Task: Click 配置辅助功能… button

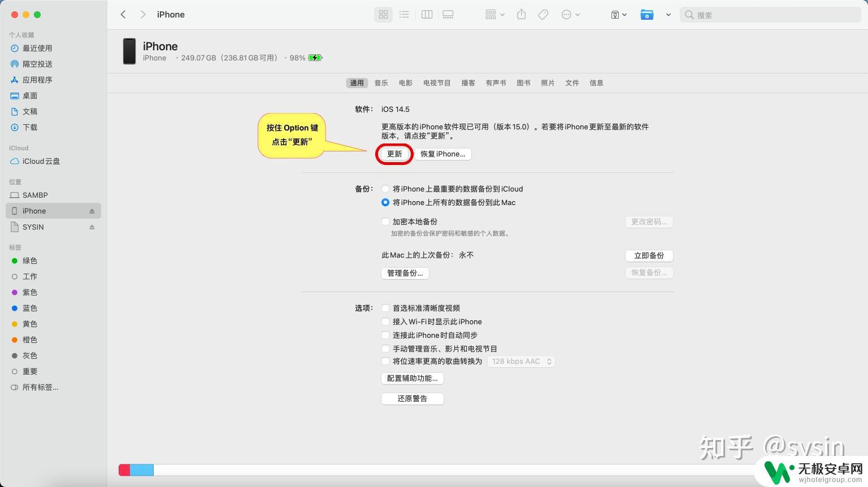Action: click(413, 379)
